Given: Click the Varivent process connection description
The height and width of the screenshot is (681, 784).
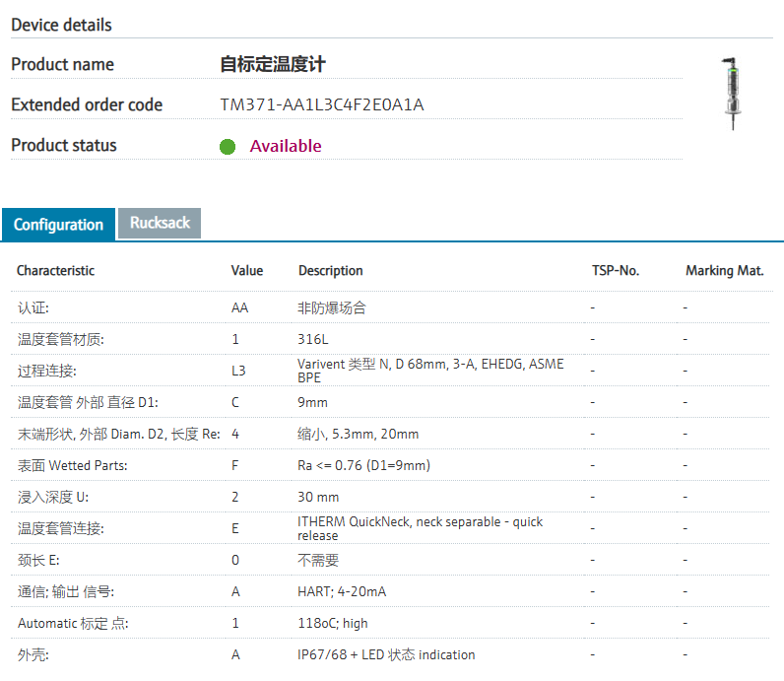Looking at the screenshot, I should [x=430, y=371].
